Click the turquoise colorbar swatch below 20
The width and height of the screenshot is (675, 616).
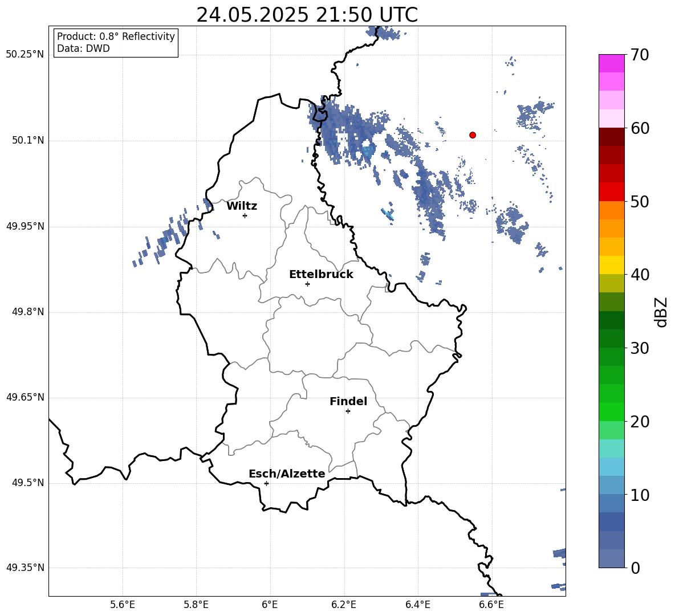tap(611, 448)
